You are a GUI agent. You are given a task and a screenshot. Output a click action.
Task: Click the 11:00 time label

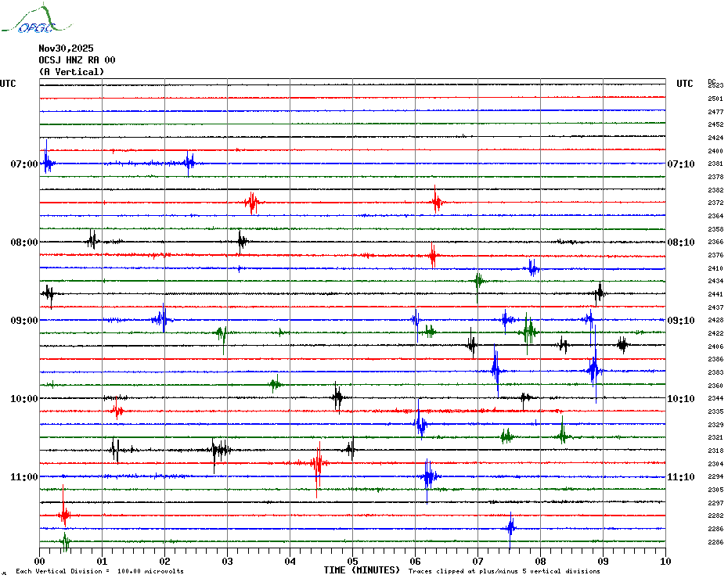click(24, 476)
